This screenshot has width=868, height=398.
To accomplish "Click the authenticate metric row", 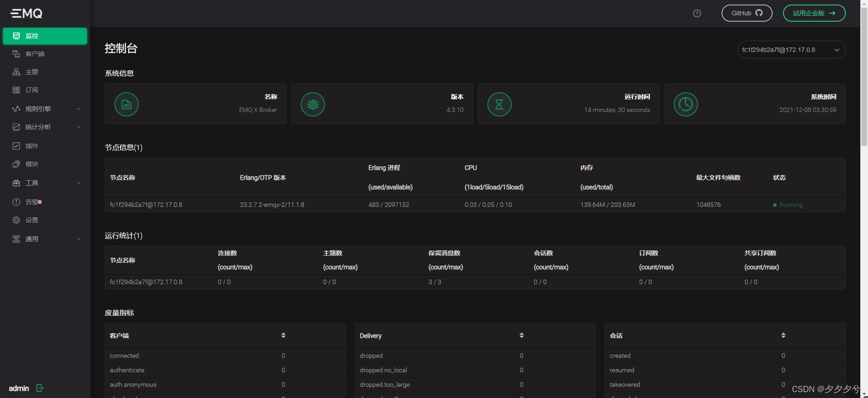I will click(225, 370).
